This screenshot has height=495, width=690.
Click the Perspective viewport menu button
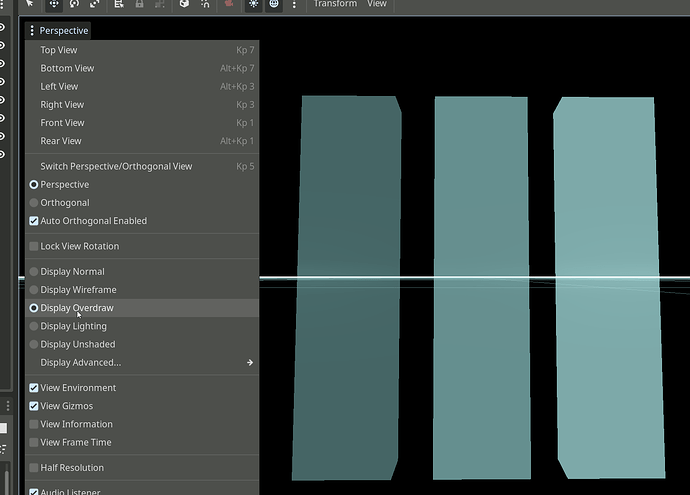(x=58, y=30)
